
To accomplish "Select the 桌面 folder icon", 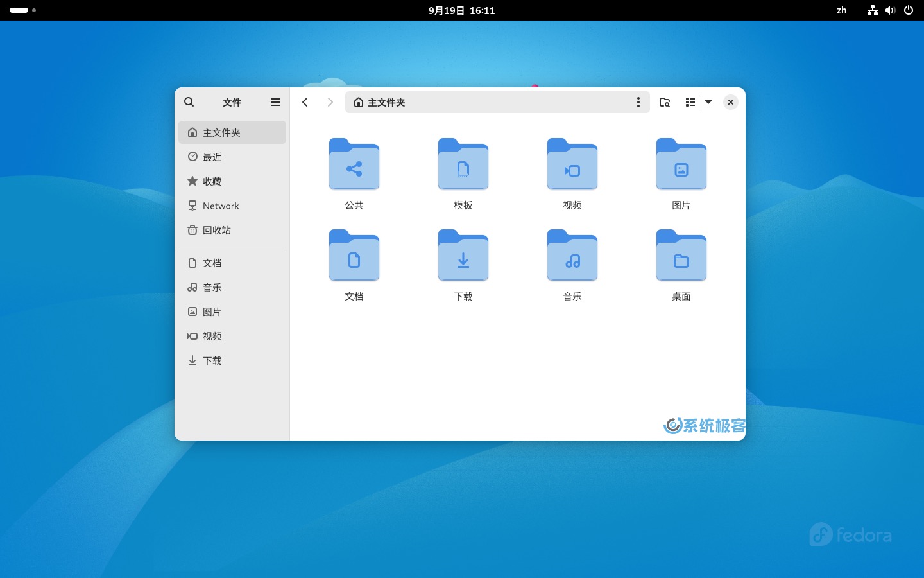I will pos(681,256).
